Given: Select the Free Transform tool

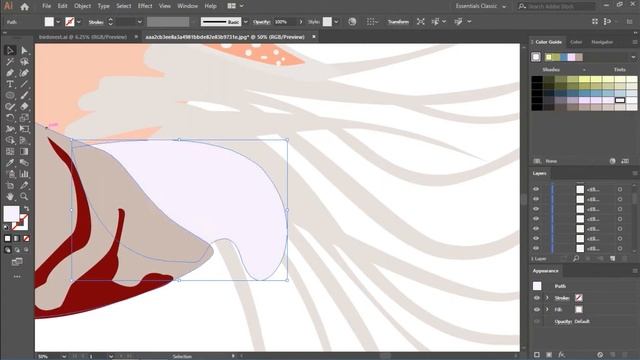Looking at the screenshot, I should point(24,129).
